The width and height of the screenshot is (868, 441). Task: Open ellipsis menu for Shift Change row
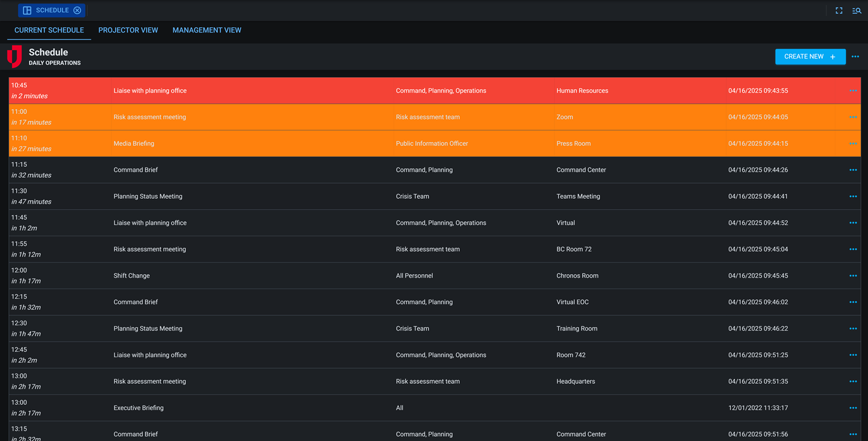[853, 275]
